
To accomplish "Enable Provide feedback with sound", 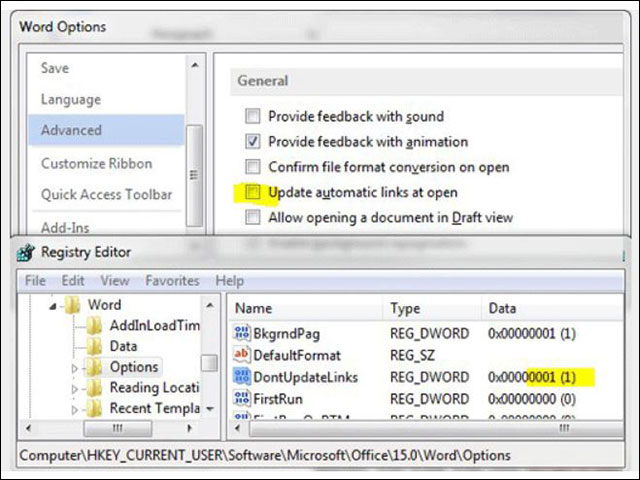I will point(252,116).
